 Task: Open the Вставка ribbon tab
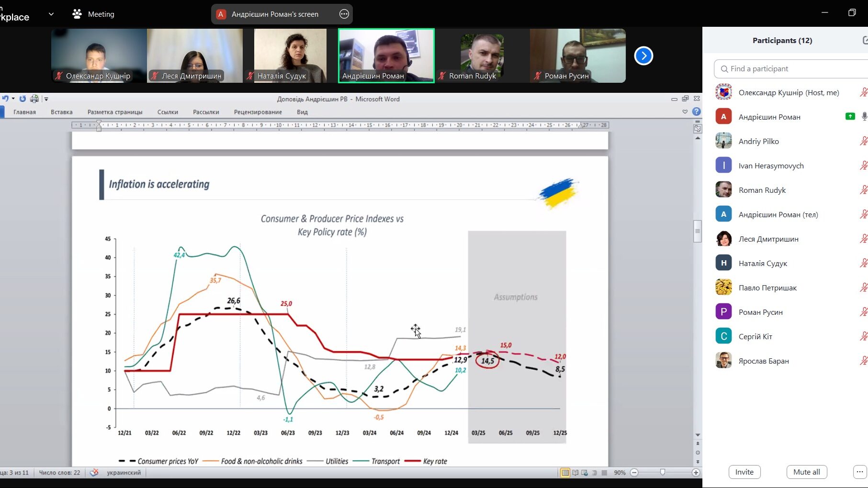(62, 112)
